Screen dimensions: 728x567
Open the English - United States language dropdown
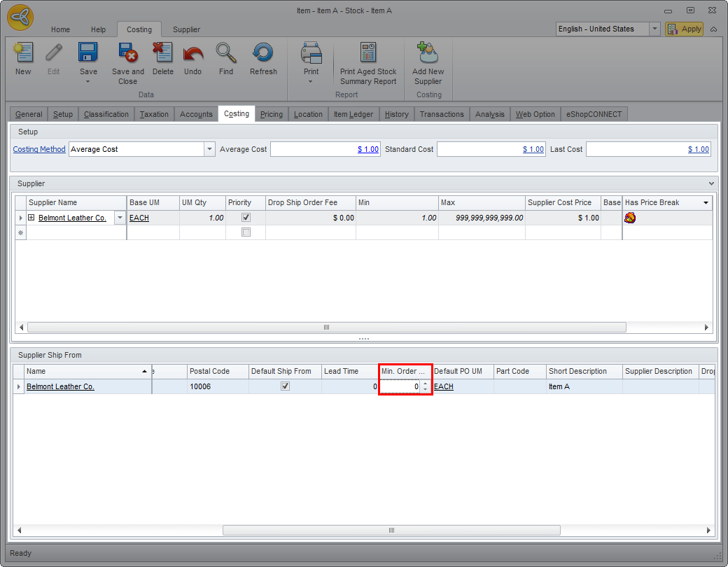pos(654,29)
